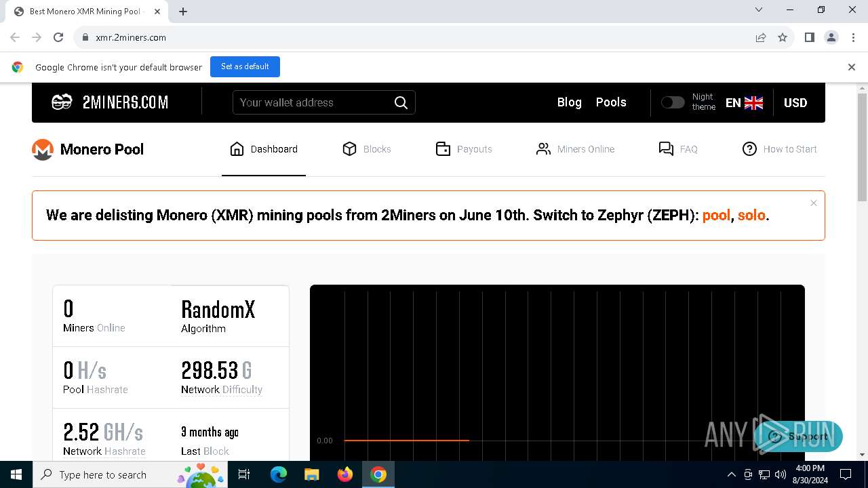868x488 pixels.
Task: Click the Share page icon
Action: click(x=761, y=37)
